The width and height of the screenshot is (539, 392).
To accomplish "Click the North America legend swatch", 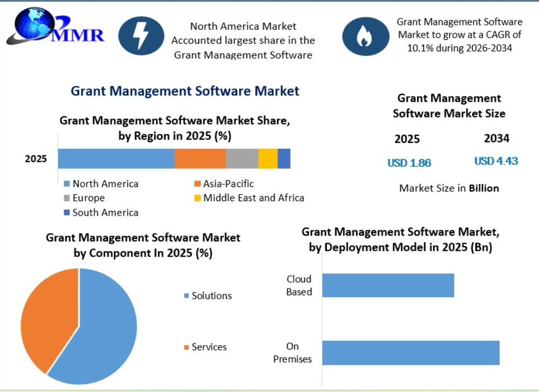I will 67,184.
